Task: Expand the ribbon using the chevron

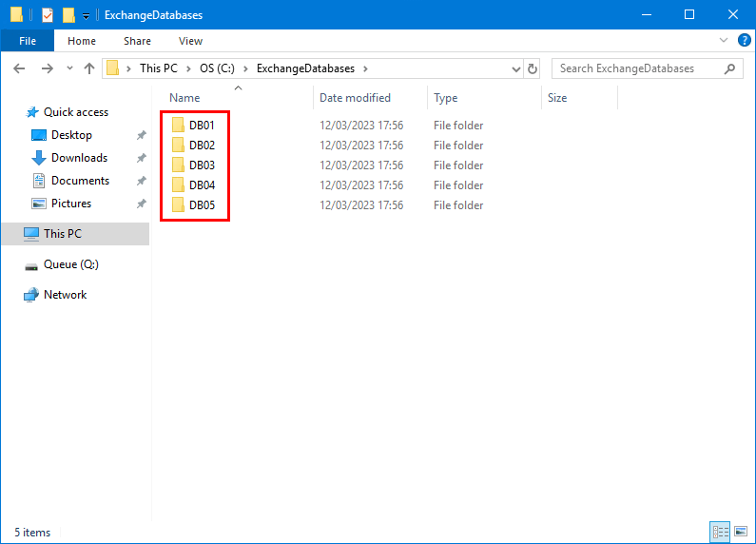Action: 725,41
